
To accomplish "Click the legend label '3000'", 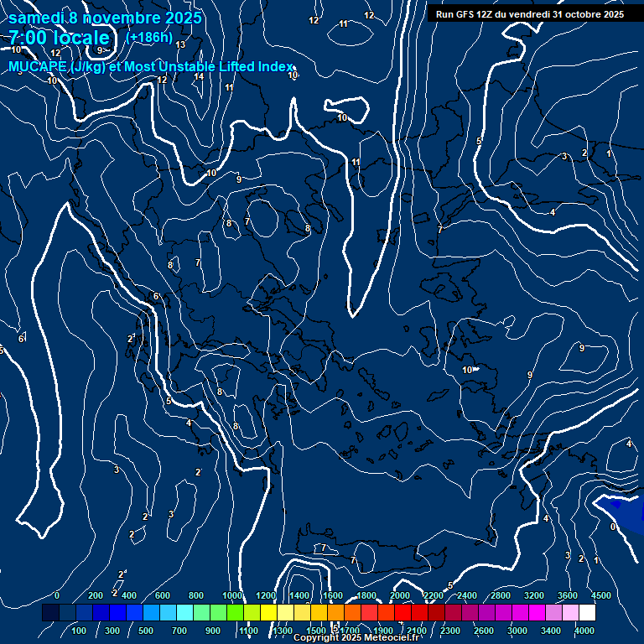I will [517, 631].
